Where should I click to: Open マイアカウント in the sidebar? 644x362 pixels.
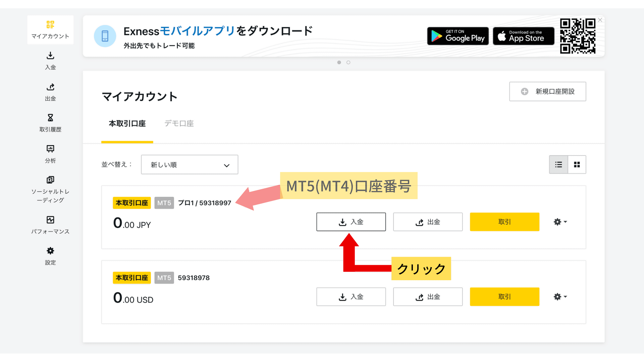pos(50,30)
